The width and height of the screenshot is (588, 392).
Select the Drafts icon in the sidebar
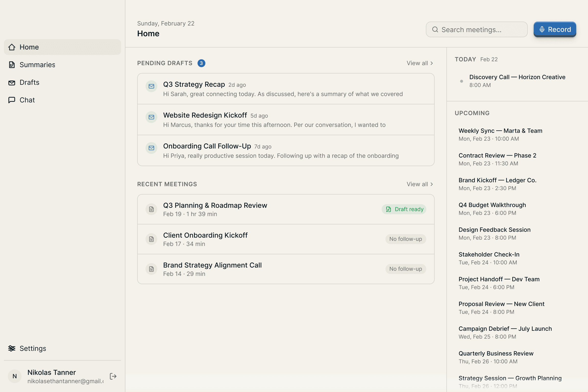coord(12,83)
